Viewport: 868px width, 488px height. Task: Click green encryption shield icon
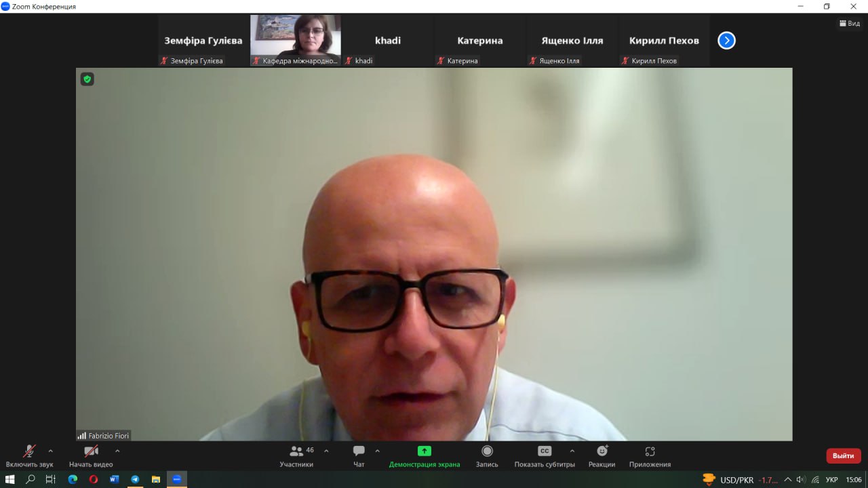pyautogui.click(x=87, y=79)
